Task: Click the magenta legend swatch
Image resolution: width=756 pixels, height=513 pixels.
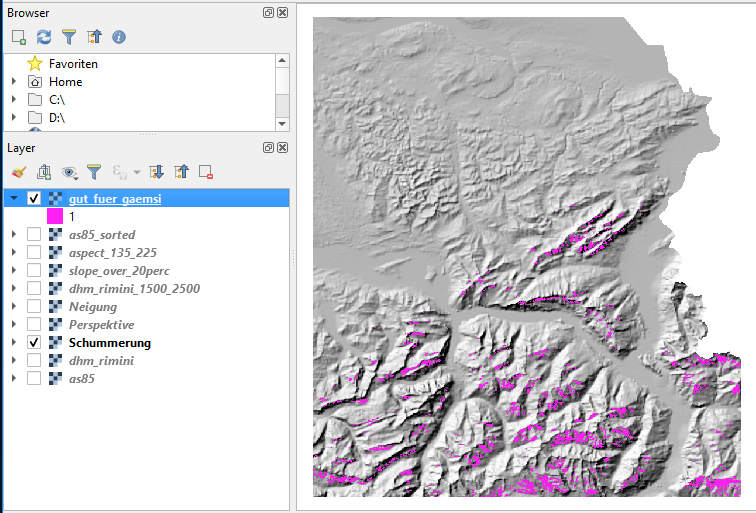Action: click(x=55, y=216)
